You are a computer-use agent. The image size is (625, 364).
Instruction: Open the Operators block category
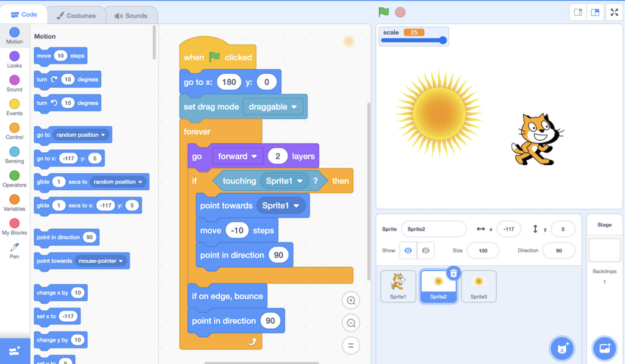click(15, 179)
